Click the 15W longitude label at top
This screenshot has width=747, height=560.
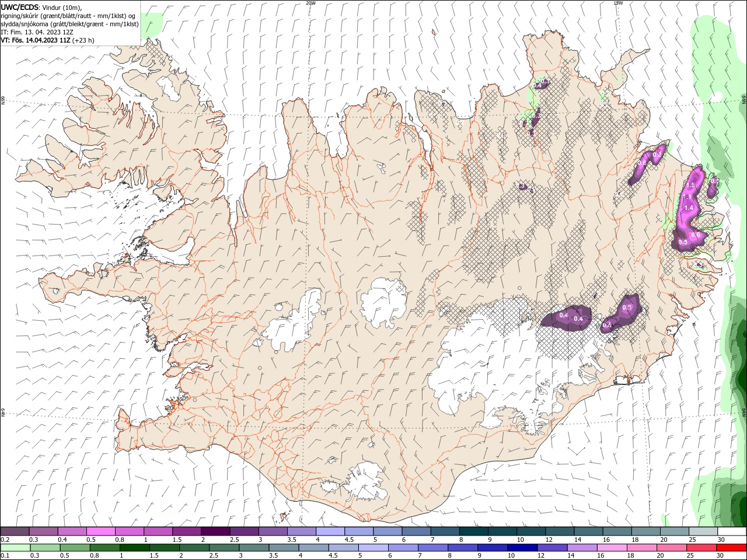point(618,3)
